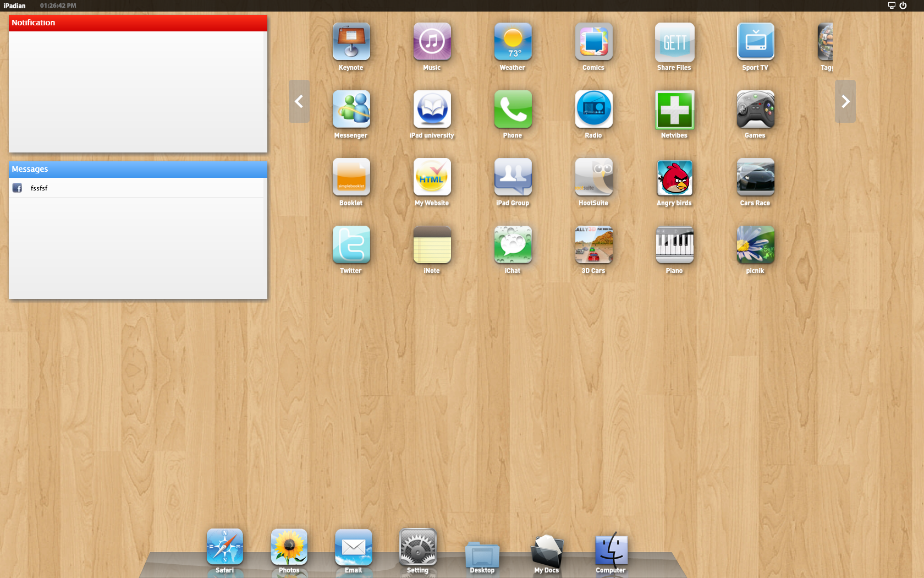924x578 pixels.
Task: Open the Comics app
Action: (593, 42)
